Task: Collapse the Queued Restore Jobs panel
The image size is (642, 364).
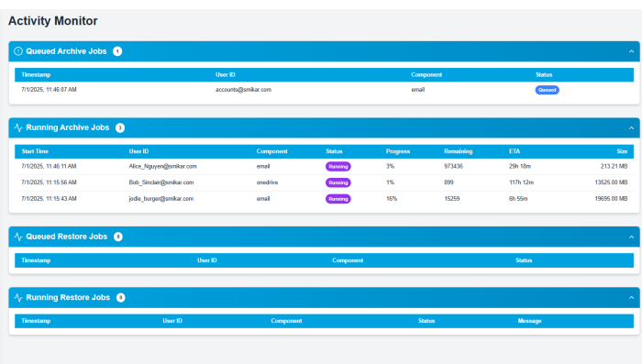Action: pos(631,237)
